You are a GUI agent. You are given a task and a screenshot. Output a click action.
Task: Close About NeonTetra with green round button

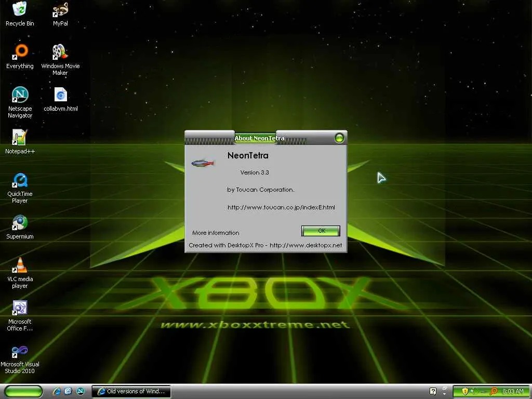(x=339, y=138)
